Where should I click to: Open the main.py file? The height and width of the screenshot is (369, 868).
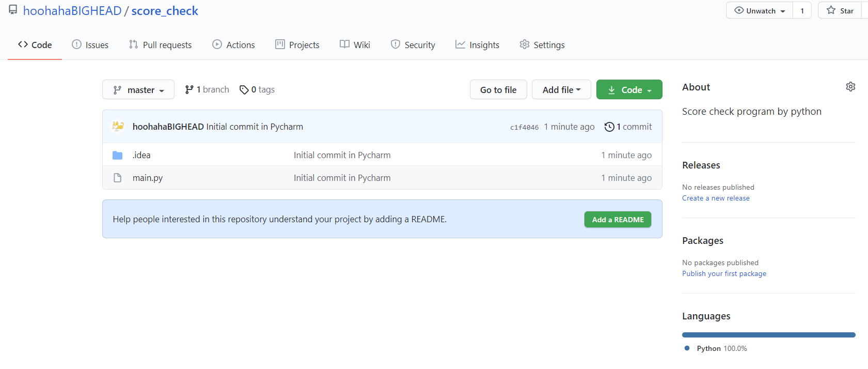[148, 178]
